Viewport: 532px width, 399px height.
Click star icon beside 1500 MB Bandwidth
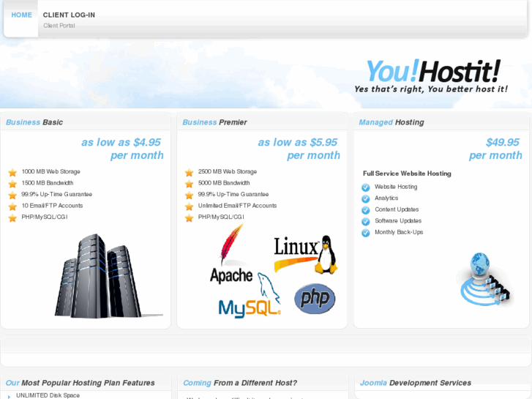click(x=12, y=184)
